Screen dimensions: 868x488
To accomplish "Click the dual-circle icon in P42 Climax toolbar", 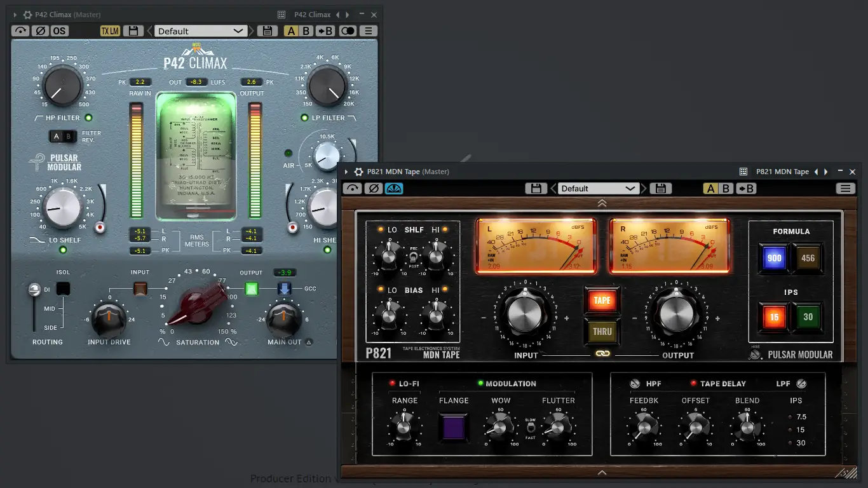I will click(348, 30).
